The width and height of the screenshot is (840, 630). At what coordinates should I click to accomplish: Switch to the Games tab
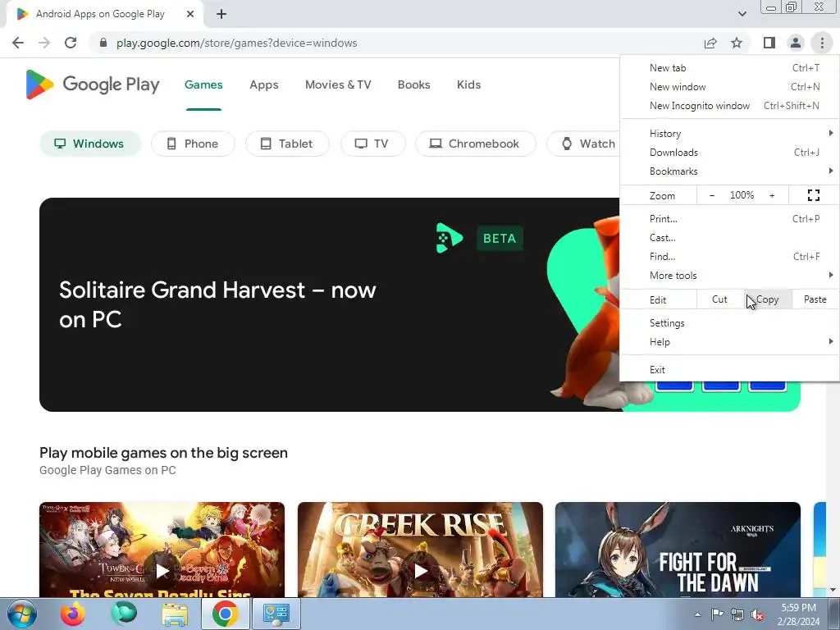203,84
